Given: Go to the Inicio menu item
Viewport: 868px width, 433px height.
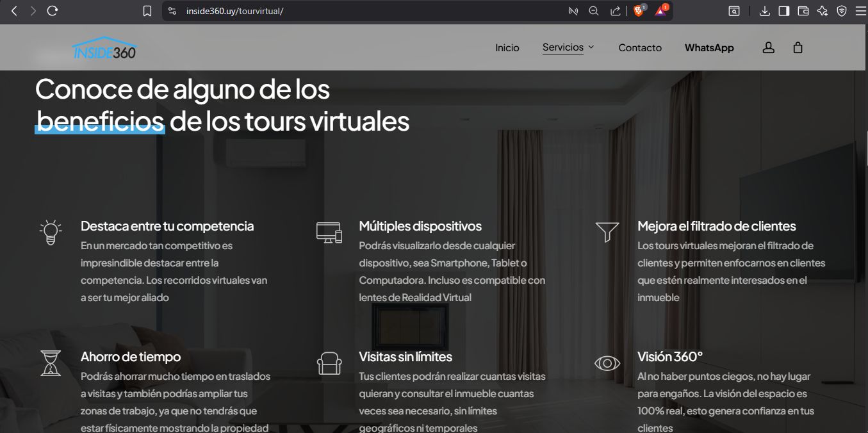Looking at the screenshot, I should click(x=507, y=48).
